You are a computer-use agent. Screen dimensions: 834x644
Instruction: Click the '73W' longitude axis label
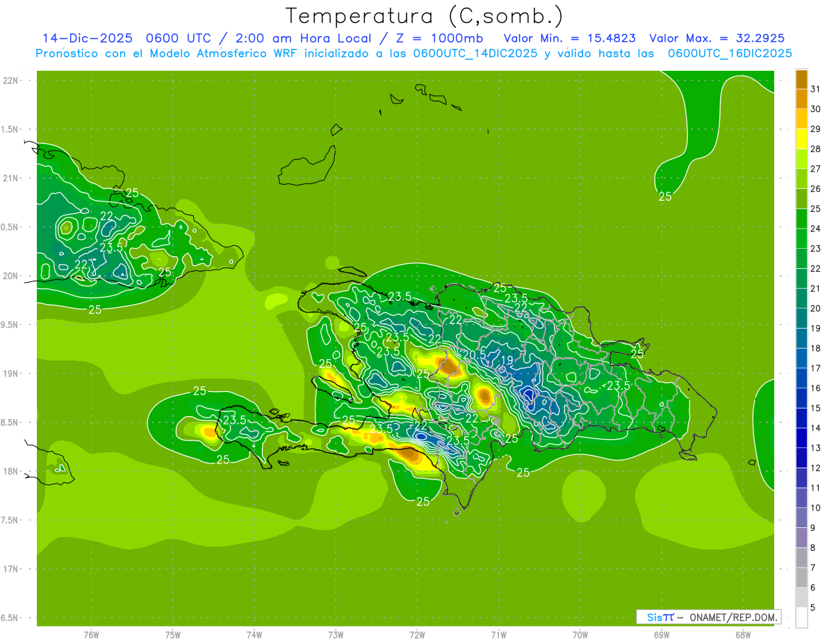click(336, 635)
